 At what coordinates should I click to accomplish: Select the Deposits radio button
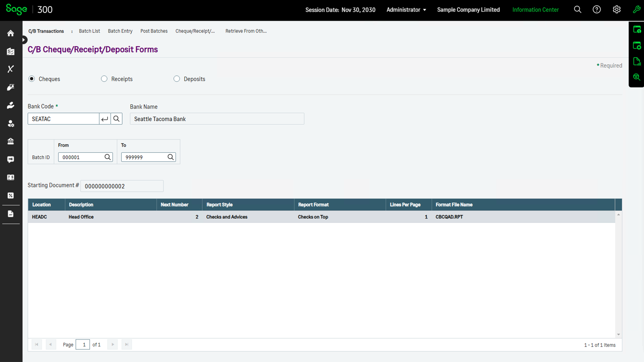pyautogui.click(x=176, y=78)
